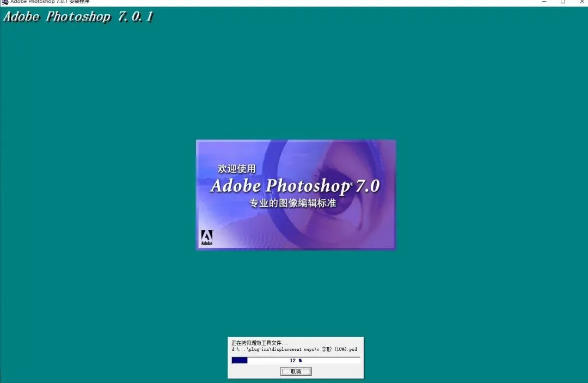Click the file path ending in '(10%).psd'

[x=294, y=349]
